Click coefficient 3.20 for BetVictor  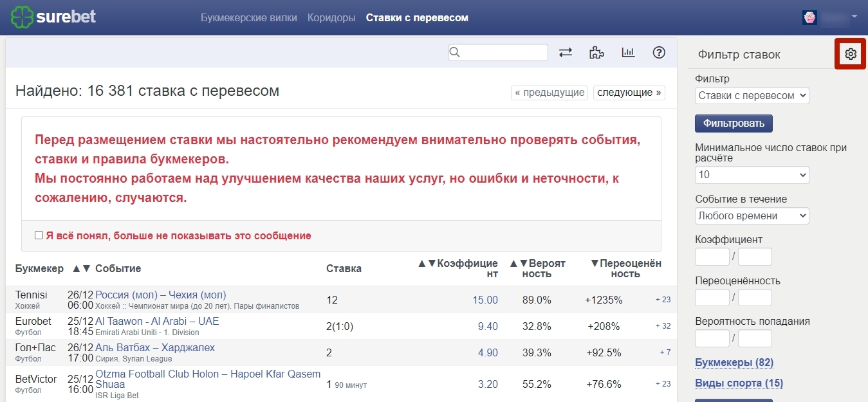[488, 384]
